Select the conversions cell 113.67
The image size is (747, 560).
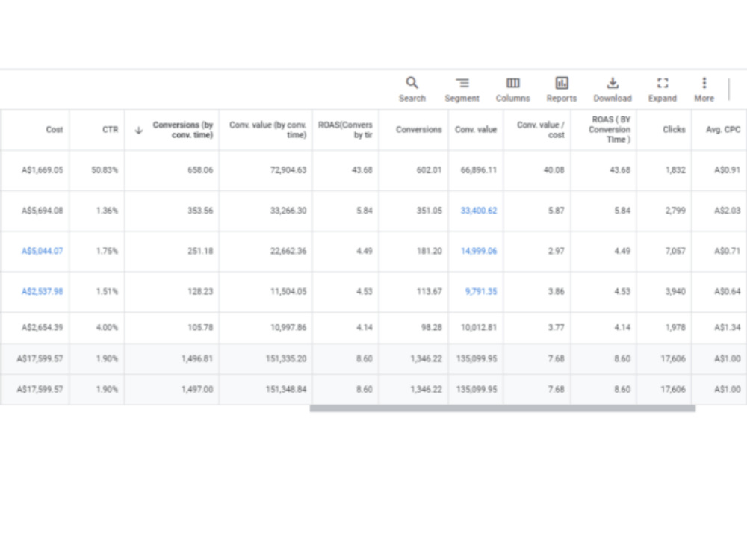430,291
